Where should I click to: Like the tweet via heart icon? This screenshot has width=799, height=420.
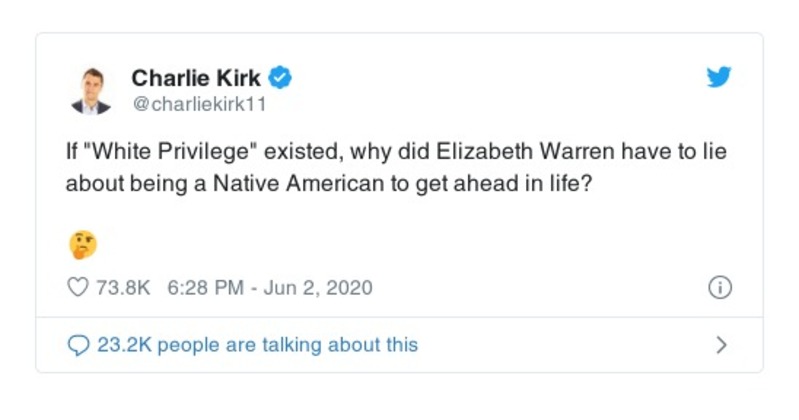click(x=77, y=288)
